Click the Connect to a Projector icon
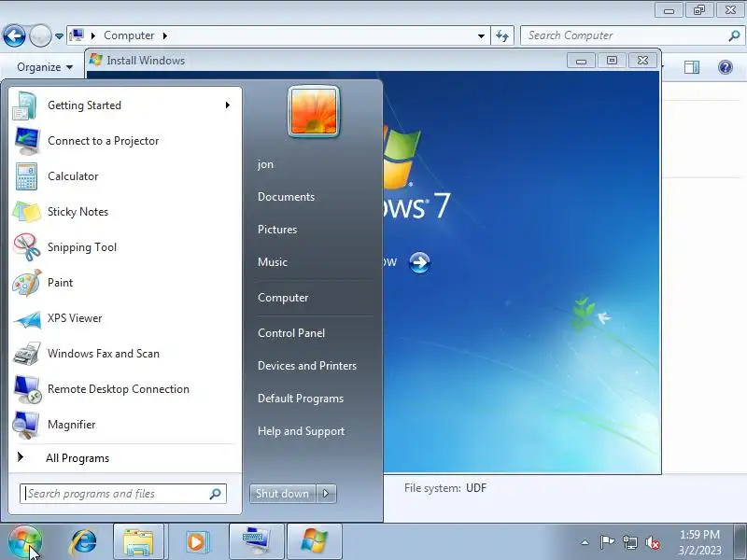Viewport: 747px width, 560px height. coord(27,141)
